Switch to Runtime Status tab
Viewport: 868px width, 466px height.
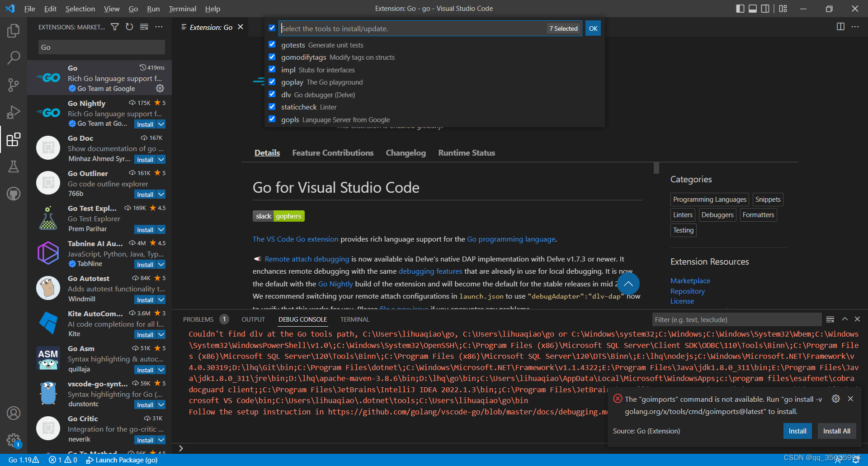point(467,153)
